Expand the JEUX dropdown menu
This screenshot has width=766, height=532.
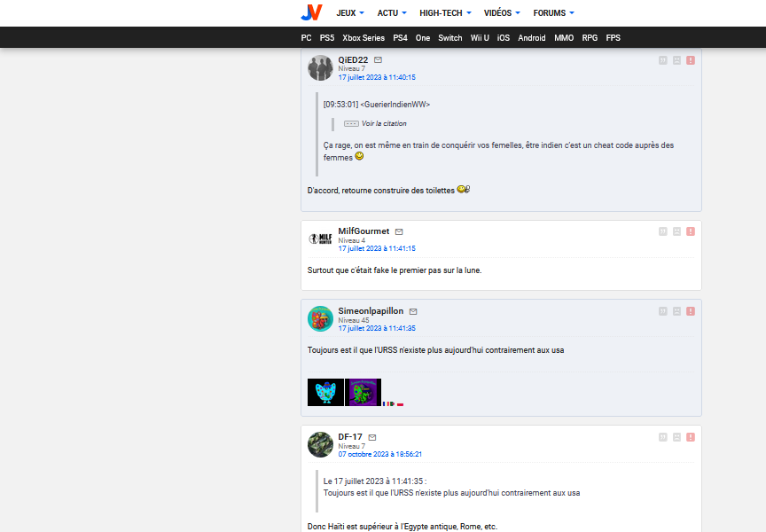350,13
